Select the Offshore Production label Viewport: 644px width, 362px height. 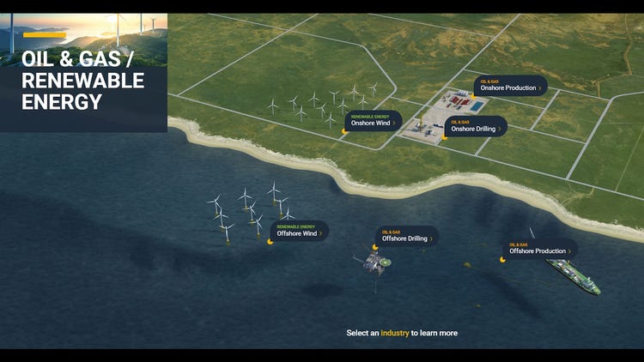[540, 249]
